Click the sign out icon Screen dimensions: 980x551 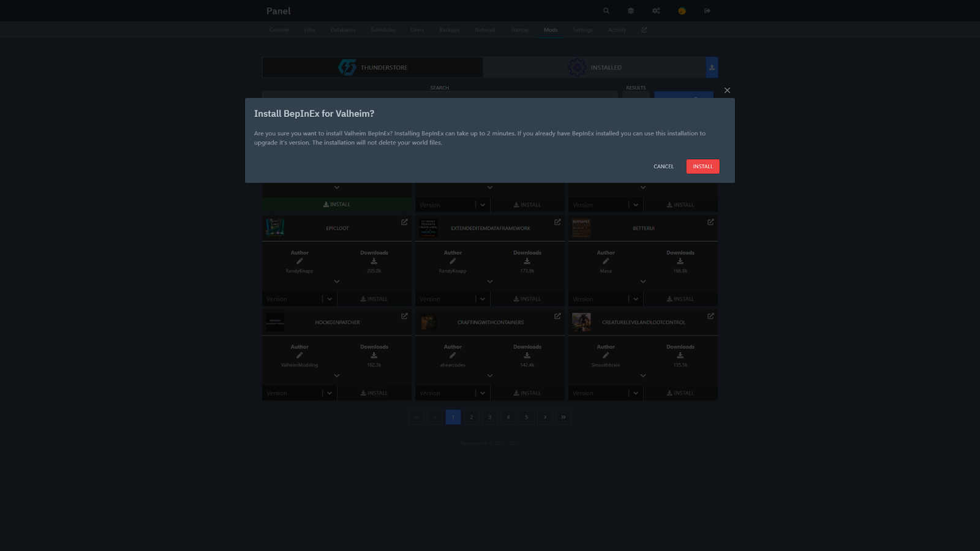coord(707,11)
